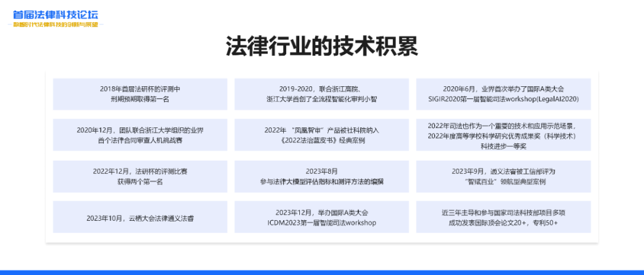Select the 2023年9月 通义法睿 工信部 card

pyautogui.click(x=503, y=176)
